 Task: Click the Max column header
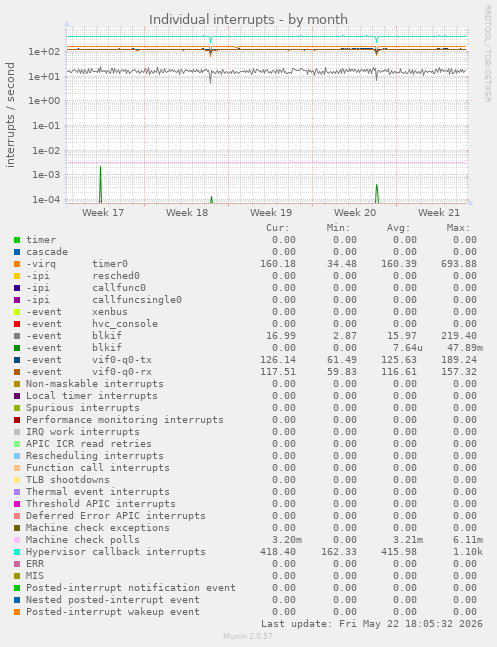[x=458, y=228]
